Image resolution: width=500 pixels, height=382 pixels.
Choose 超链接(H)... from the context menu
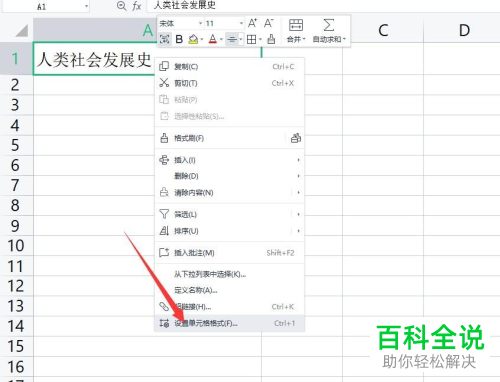229,307
